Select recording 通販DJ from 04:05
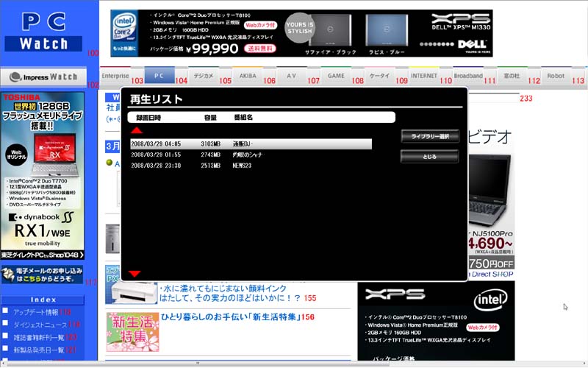The height and width of the screenshot is (368, 588). [x=251, y=144]
